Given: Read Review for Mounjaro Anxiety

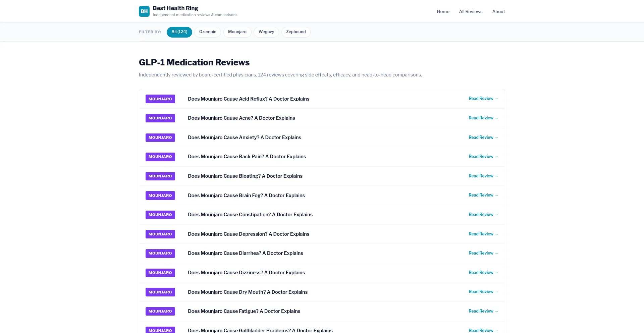Looking at the screenshot, I should click(x=483, y=137).
